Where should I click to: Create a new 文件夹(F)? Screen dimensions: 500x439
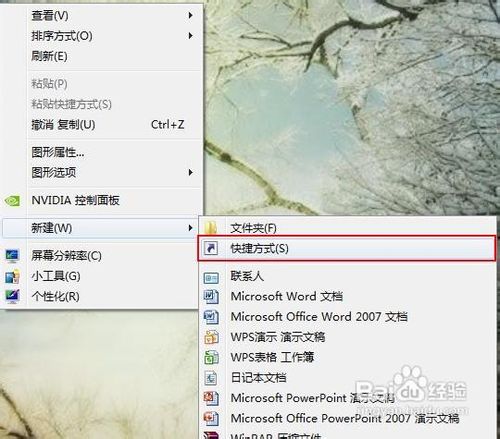point(347,228)
